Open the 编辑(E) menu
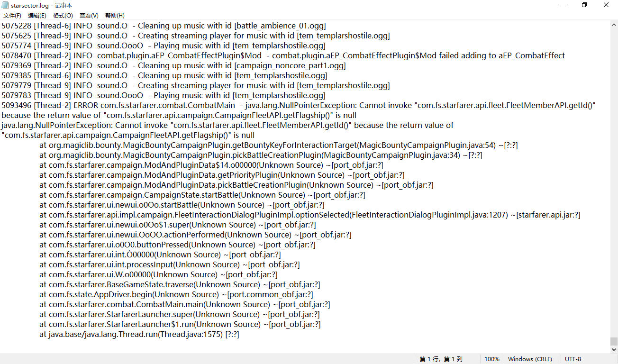The image size is (618, 364). (37, 16)
